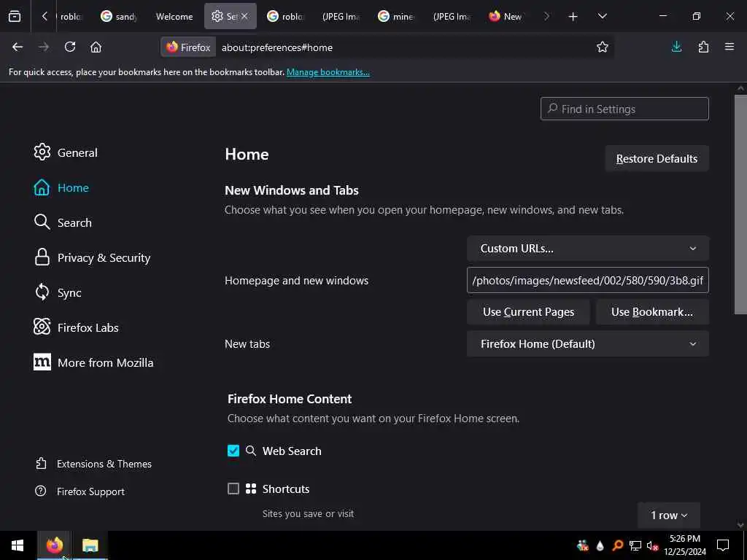This screenshot has width=747, height=560.
Task: Switch to the sandy Google search tab
Action: click(x=119, y=16)
